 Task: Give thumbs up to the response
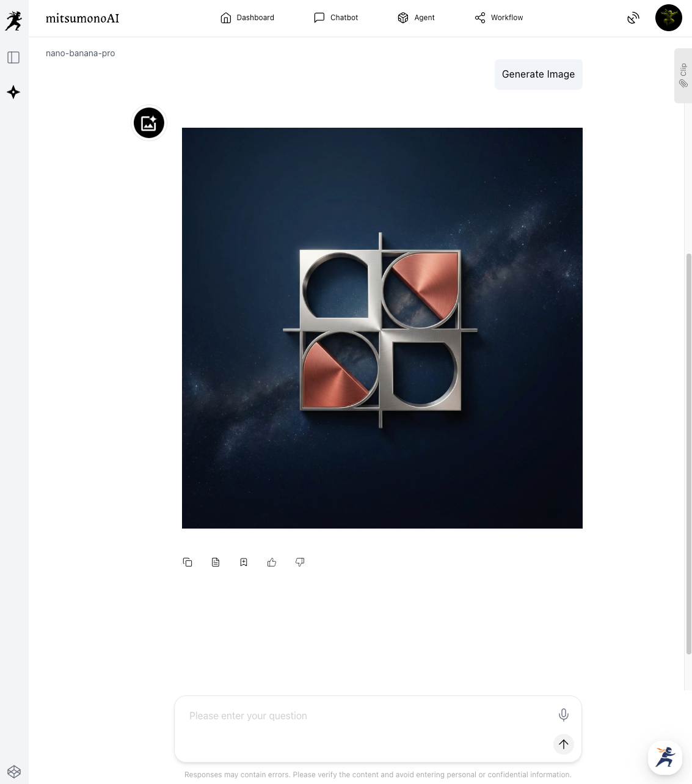point(272,562)
